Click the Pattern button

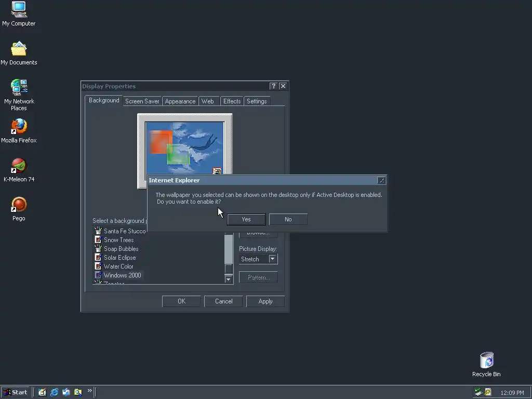pos(258,277)
